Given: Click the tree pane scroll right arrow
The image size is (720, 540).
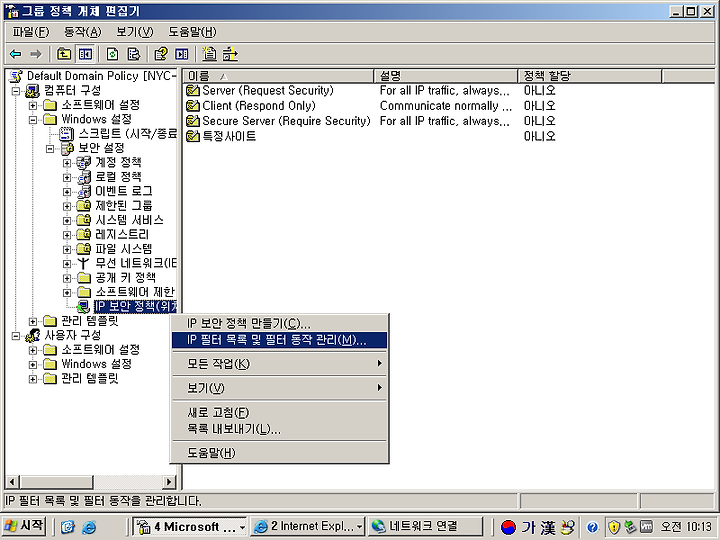Looking at the screenshot, I should 169,482.
